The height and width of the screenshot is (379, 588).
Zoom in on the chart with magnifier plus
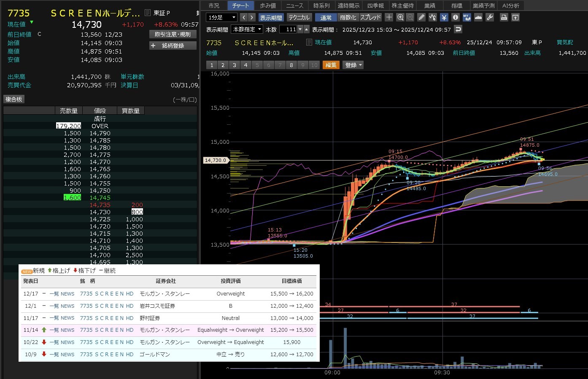tap(400, 17)
